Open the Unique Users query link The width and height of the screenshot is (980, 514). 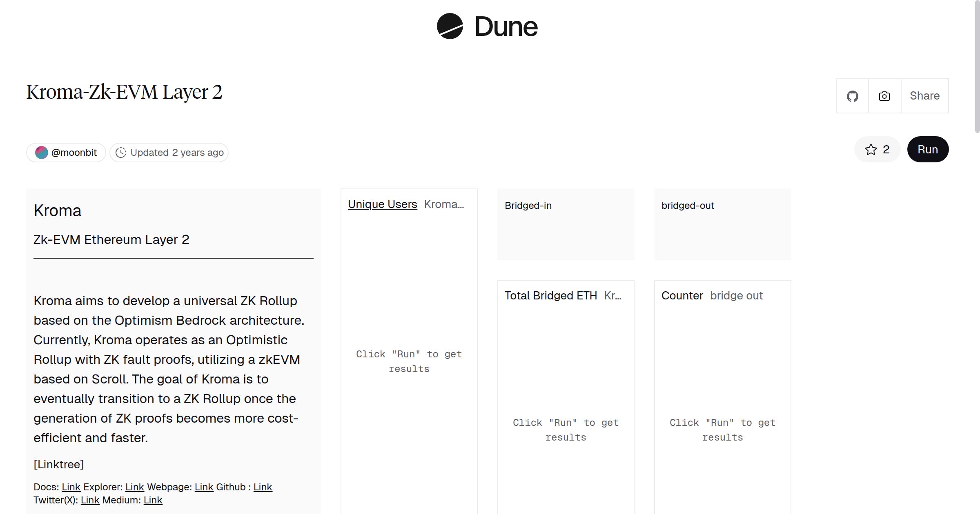pos(382,204)
